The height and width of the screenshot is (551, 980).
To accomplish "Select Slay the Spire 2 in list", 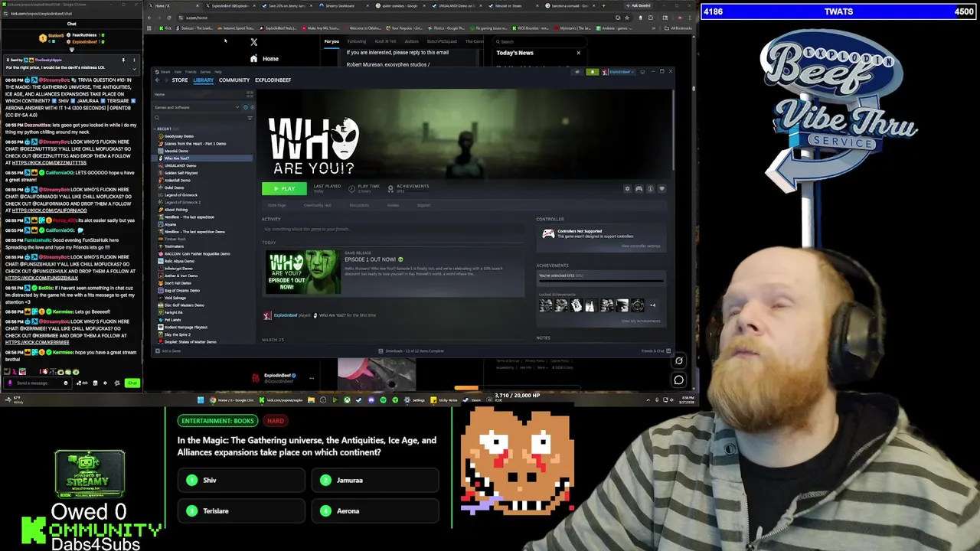I will point(178,334).
